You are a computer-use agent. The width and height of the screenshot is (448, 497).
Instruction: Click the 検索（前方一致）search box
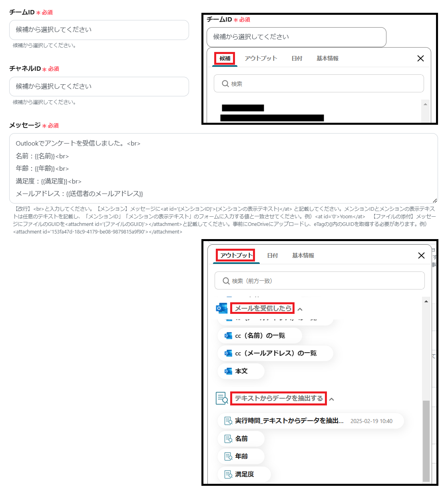319,281
